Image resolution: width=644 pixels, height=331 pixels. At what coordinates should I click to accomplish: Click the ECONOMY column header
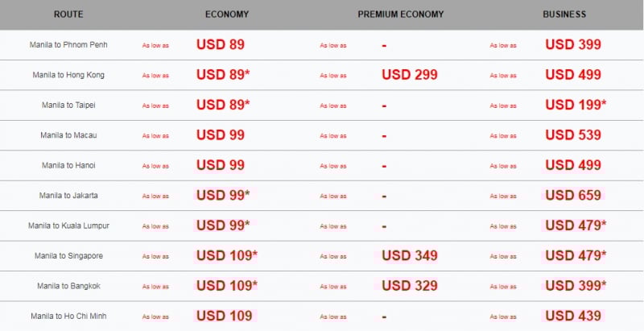click(227, 14)
